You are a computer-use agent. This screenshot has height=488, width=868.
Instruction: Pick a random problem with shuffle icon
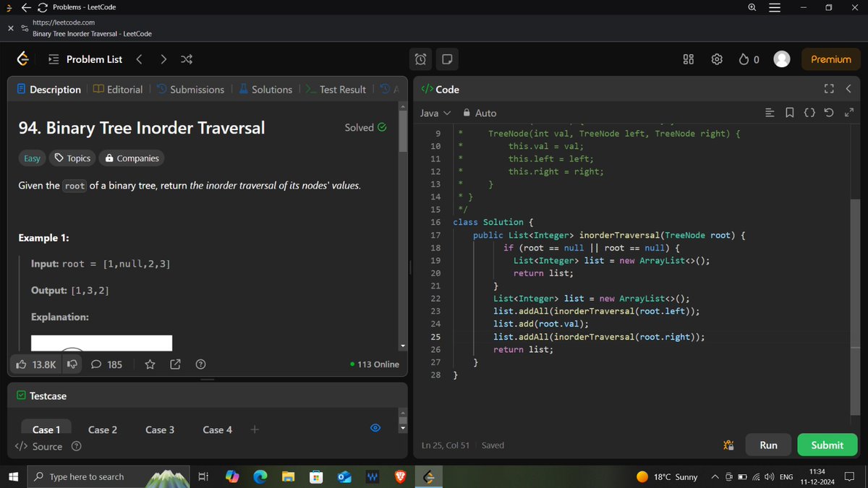pyautogui.click(x=186, y=59)
